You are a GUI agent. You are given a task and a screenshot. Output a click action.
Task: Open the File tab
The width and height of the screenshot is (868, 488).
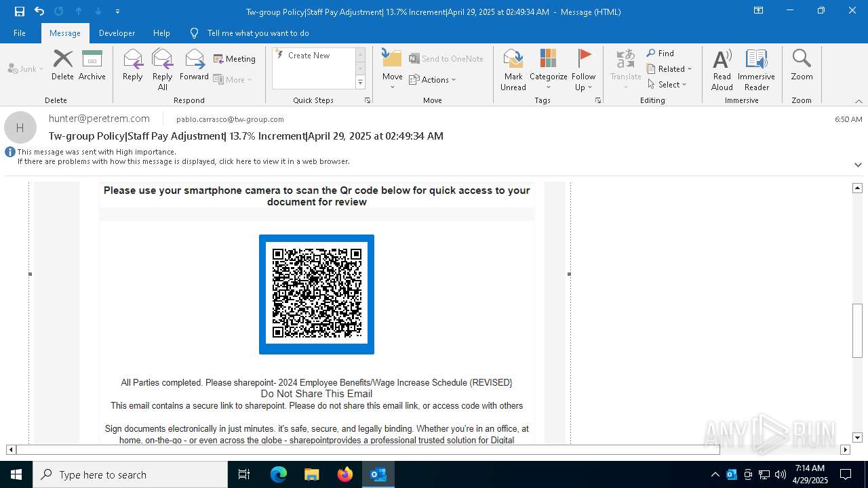20,33
